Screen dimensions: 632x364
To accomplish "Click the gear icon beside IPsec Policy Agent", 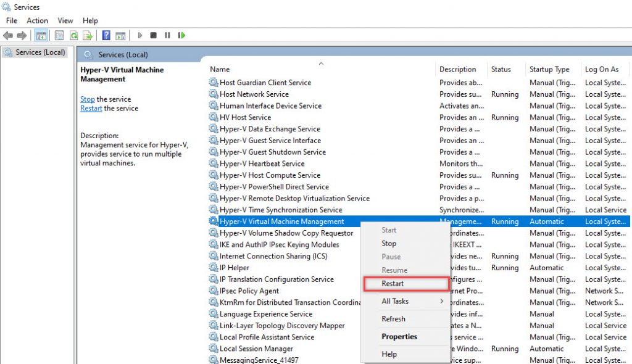I will (x=213, y=291).
